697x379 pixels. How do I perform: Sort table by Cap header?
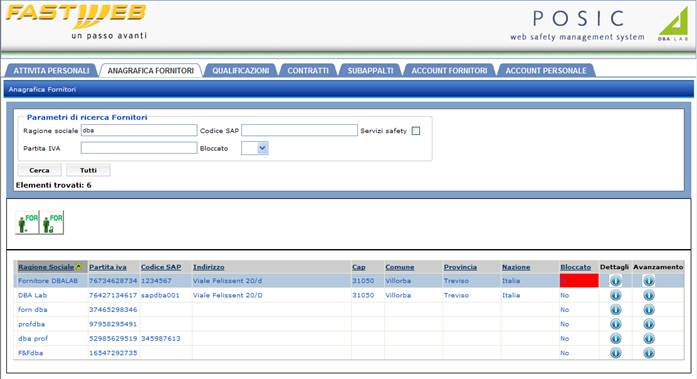(x=359, y=267)
